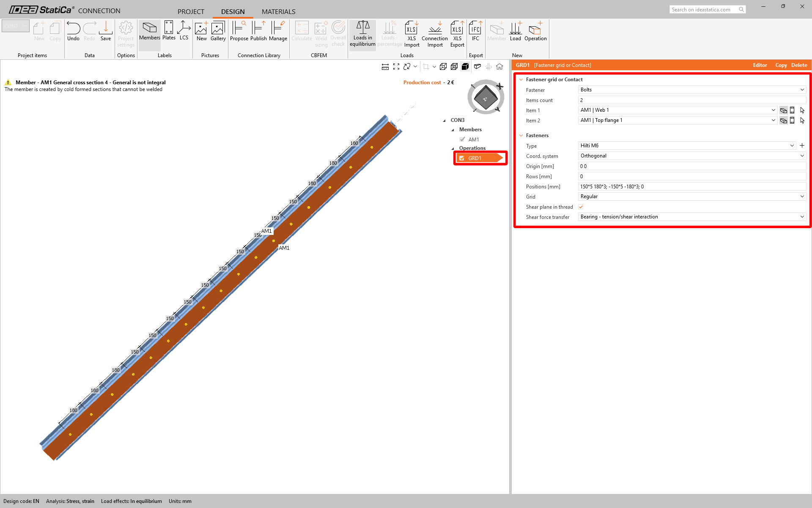Reset view with the home icon
Image resolution: width=812 pixels, height=508 pixels.
pos(499,66)
